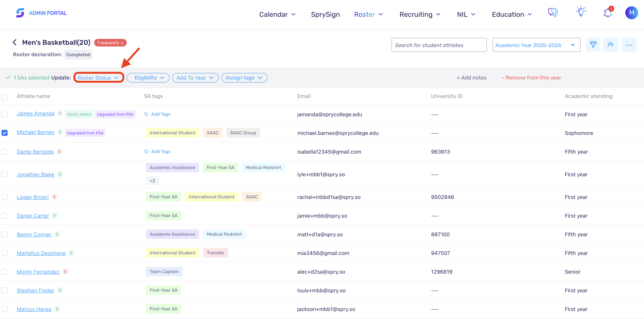This screenshot has width=644, height=319.
Task: Open the Academic Year 2025-2026 selector
Action: (536, 45)
